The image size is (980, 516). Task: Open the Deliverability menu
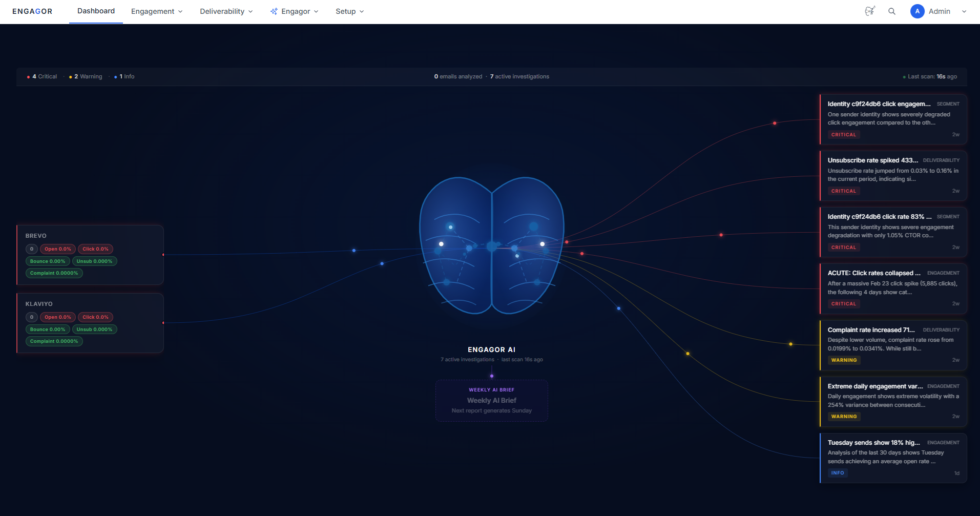tap(226, 11)
